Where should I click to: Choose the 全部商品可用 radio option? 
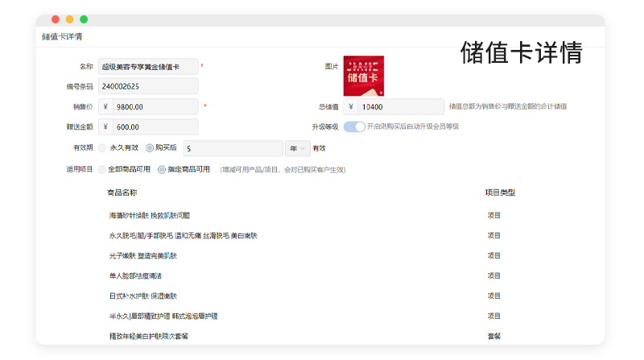pyautogui.click(x=102, y=169)
